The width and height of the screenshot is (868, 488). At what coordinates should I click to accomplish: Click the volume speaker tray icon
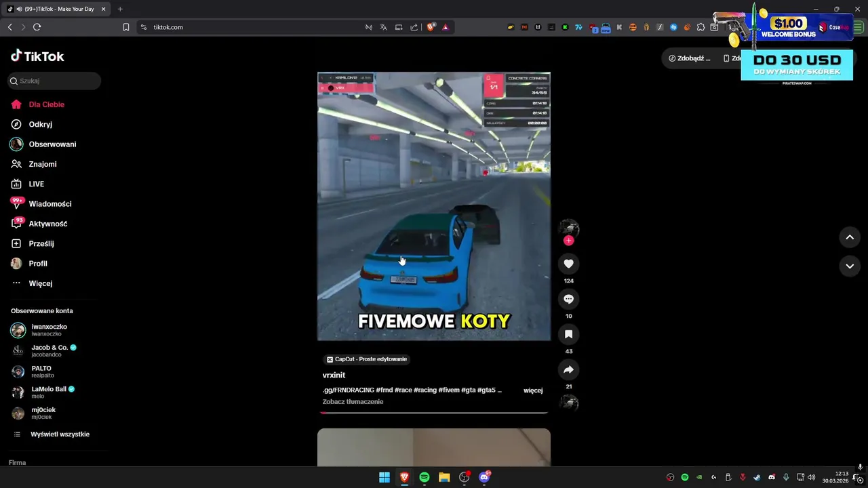(812, 477)
